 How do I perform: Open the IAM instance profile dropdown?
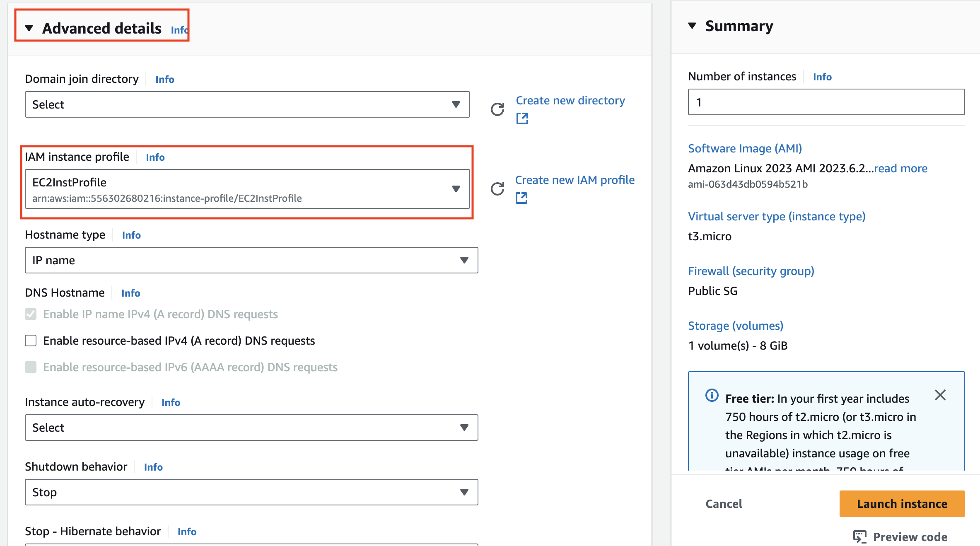coord(247,189)
